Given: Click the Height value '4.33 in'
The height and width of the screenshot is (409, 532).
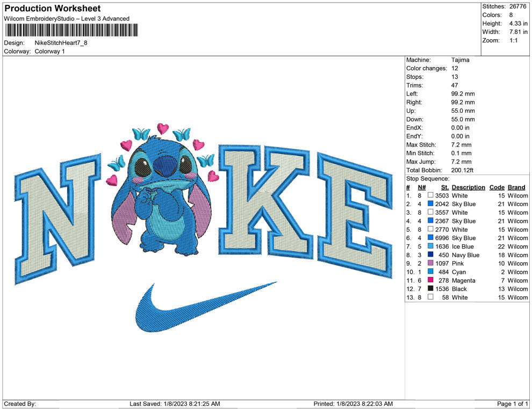Looking at the screenshot, I should pyautogui.click(x=518, y=24).
